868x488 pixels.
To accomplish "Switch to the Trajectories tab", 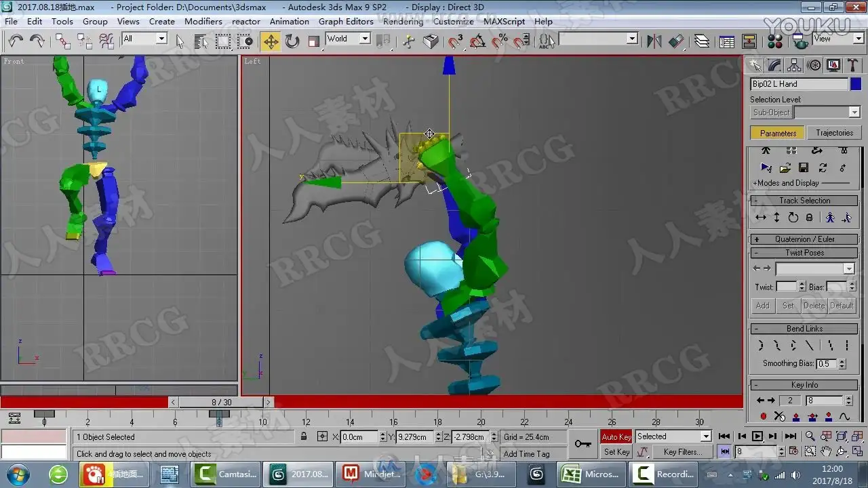I will pyautogui.click(x=834, y=133).
